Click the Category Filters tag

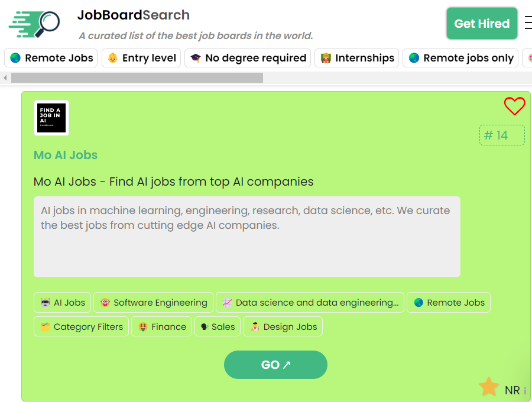pyautogui.click(x=81, y=327)
